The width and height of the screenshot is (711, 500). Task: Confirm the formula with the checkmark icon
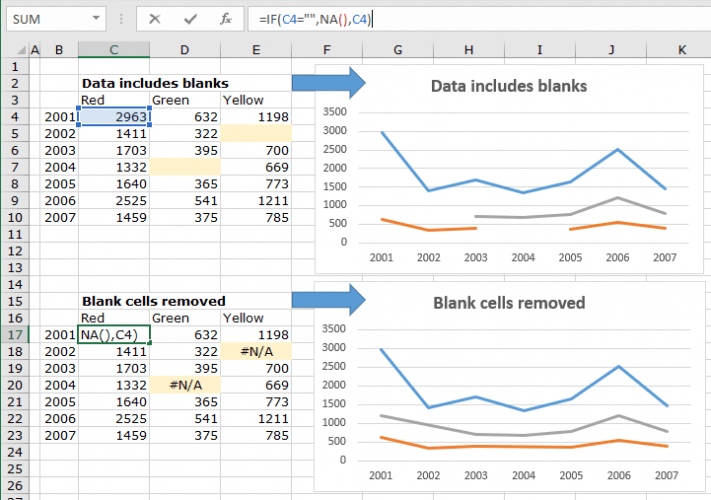(x=190, y=19)
